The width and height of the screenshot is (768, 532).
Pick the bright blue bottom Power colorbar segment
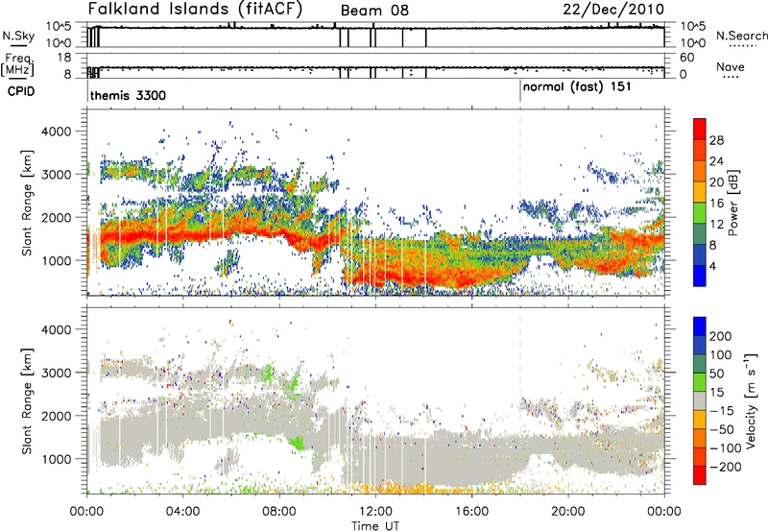[x=700, y=276]
